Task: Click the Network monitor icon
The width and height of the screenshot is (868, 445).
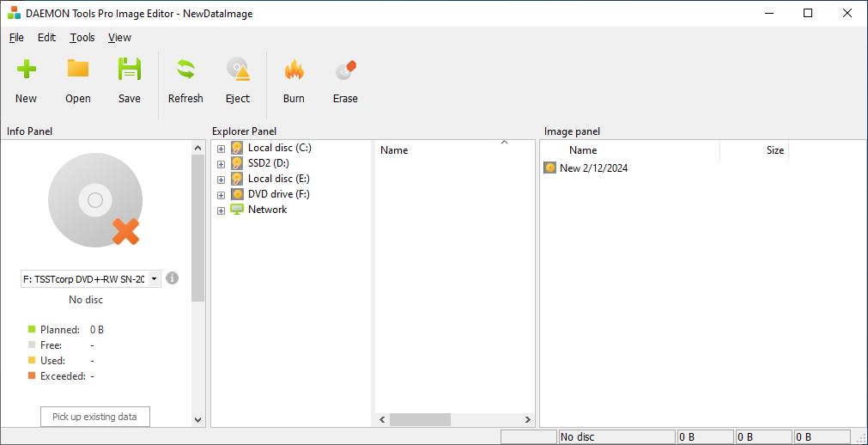Action: 237,210
